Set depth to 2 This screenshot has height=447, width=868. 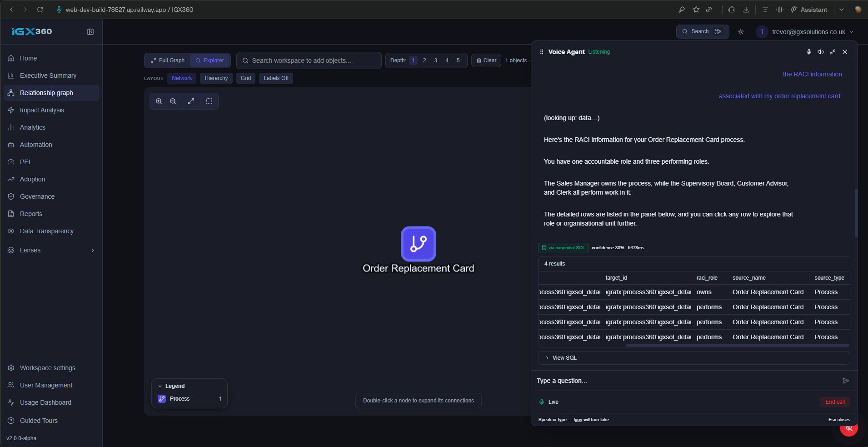(424, 60)
